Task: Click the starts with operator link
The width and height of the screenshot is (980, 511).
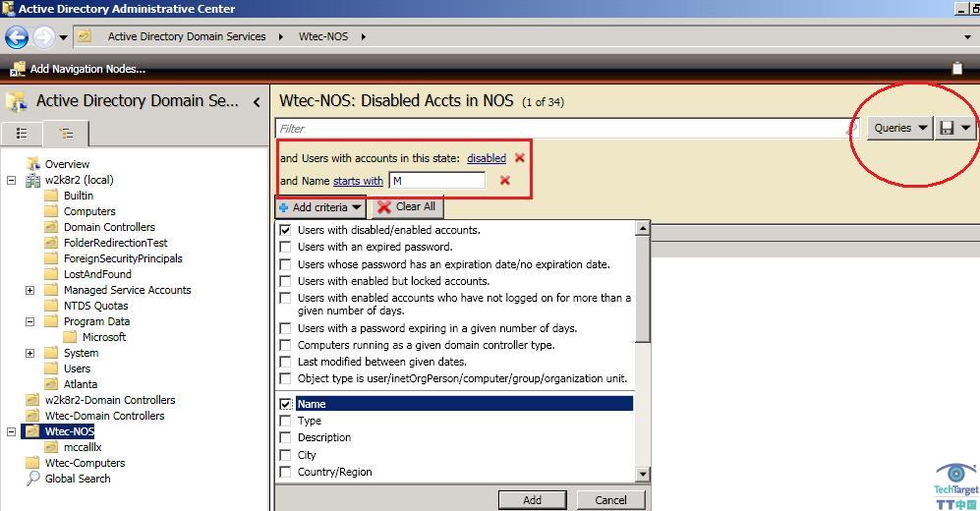Action: tap(358, 181)
